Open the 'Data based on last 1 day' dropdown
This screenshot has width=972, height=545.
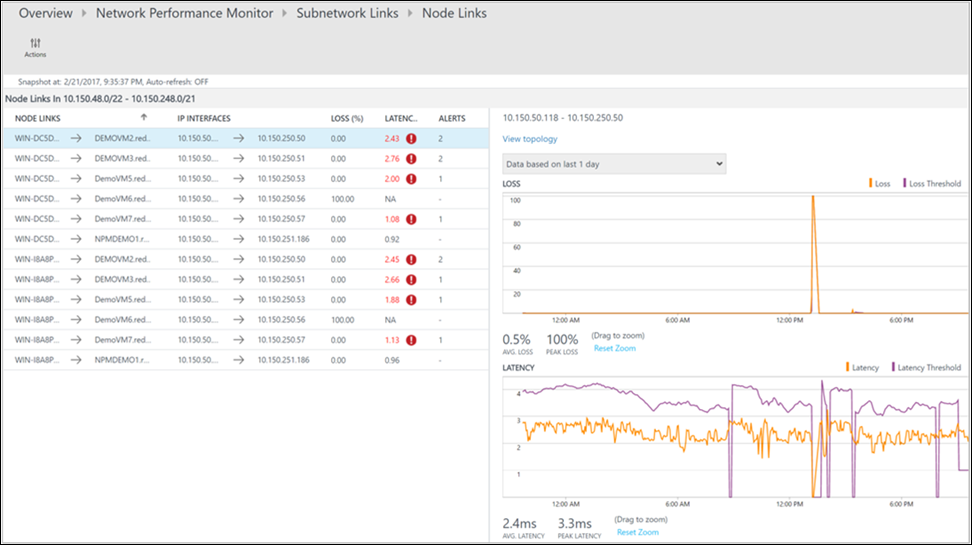pyautogui.click(x=614, y=164)
